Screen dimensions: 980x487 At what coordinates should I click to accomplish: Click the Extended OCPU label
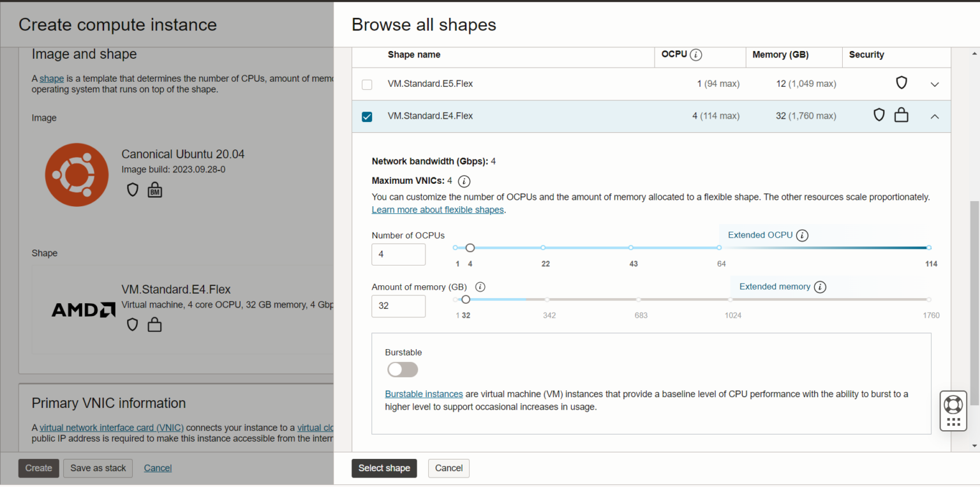click(760, 236)
